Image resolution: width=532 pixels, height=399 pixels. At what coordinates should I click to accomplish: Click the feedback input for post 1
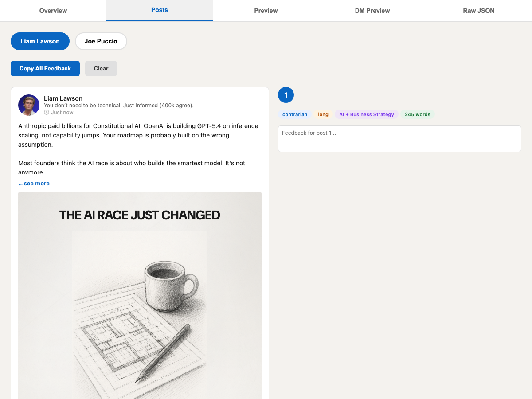[x=399, y=138]
